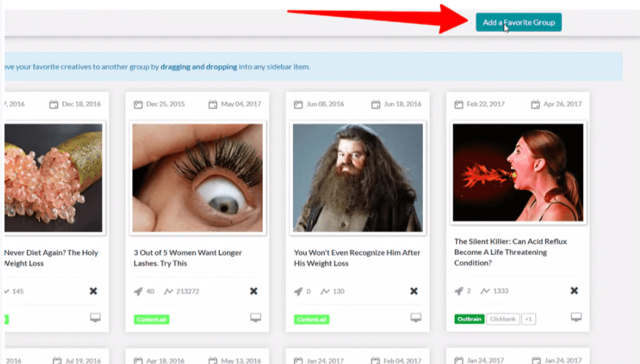The height and width of the screenshot is (364, 640).
Task: Click the dragging and dropping hint text
Action: coord(199,66)
